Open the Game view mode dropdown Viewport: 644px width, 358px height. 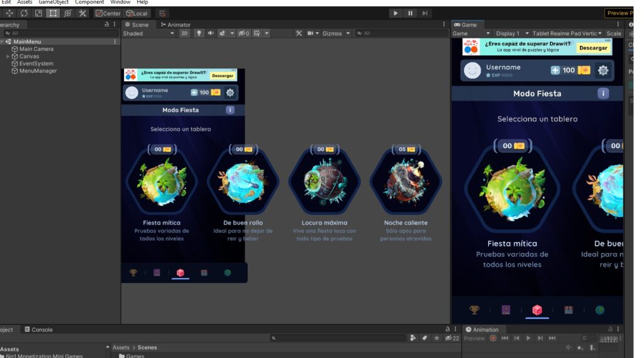[x=471, y=33]
